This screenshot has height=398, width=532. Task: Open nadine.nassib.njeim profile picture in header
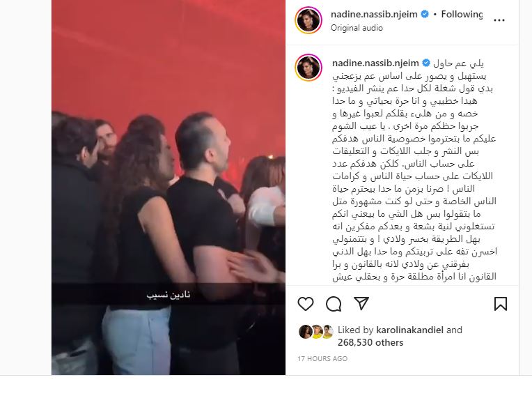(x=308, y=20)
